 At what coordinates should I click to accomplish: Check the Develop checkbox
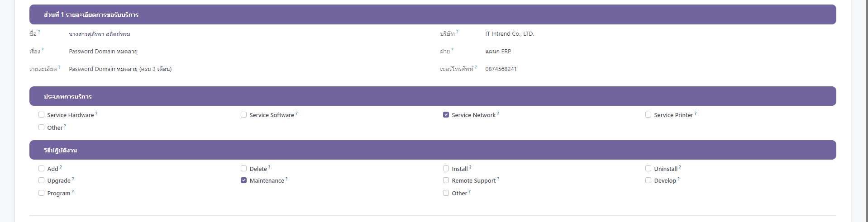(649, 180)
